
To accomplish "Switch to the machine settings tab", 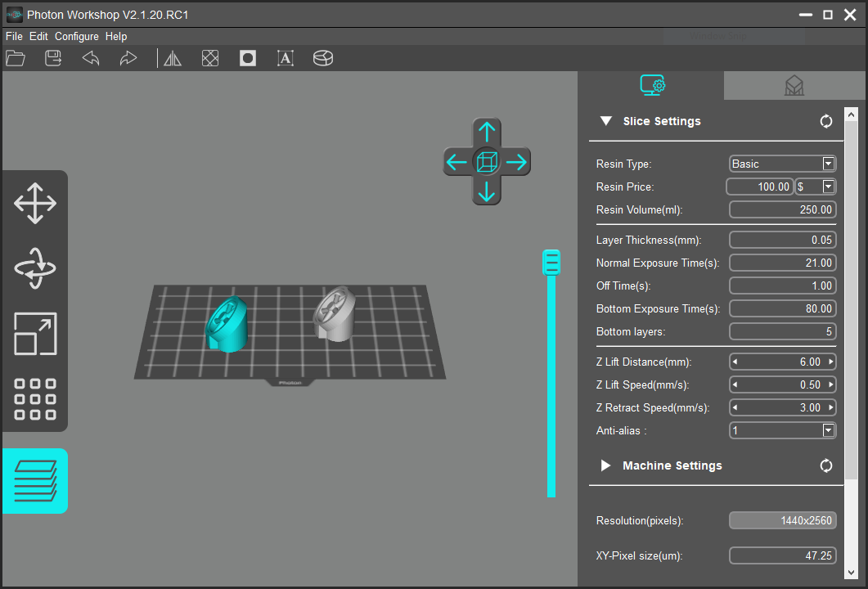I will (793, 85).
